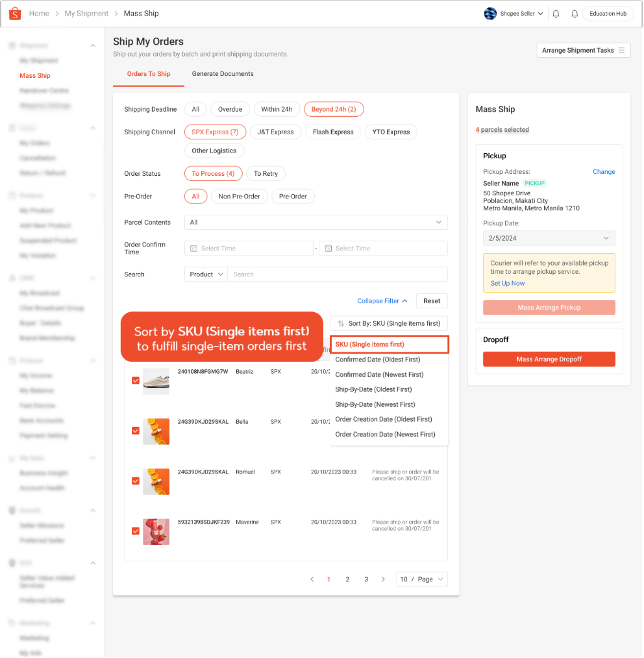Uncheck the checkbox for Maverine's order

[135, 531]
